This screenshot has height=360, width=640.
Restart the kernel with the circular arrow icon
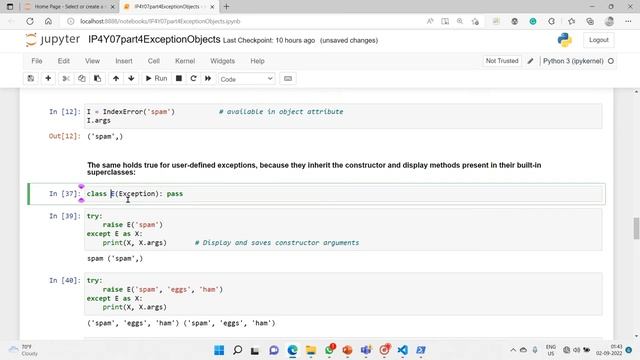click(x=193, y=78)
